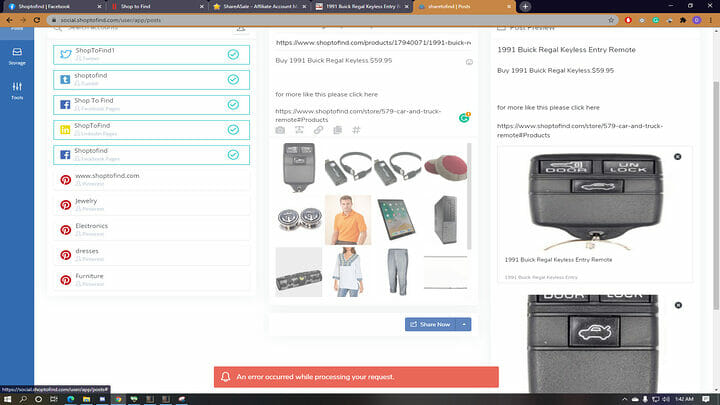Switch to the Shoptofind Facebook tab
Viewport: 720px width, 405px height.
52,6
